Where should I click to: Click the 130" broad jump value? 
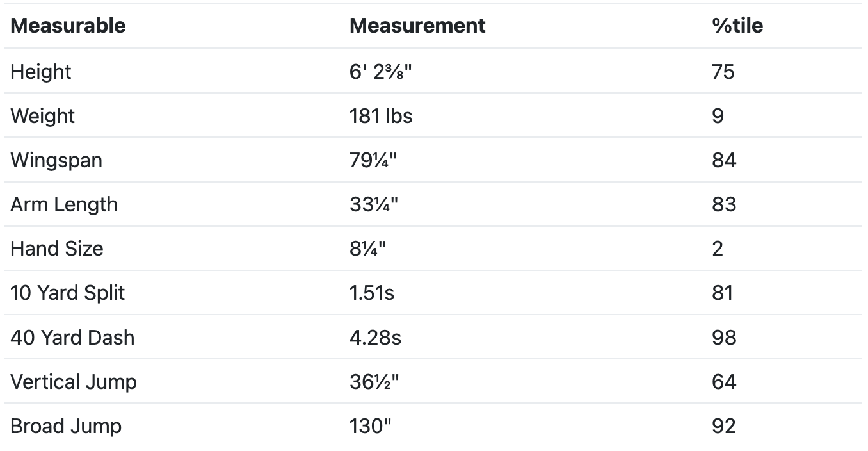370,426
